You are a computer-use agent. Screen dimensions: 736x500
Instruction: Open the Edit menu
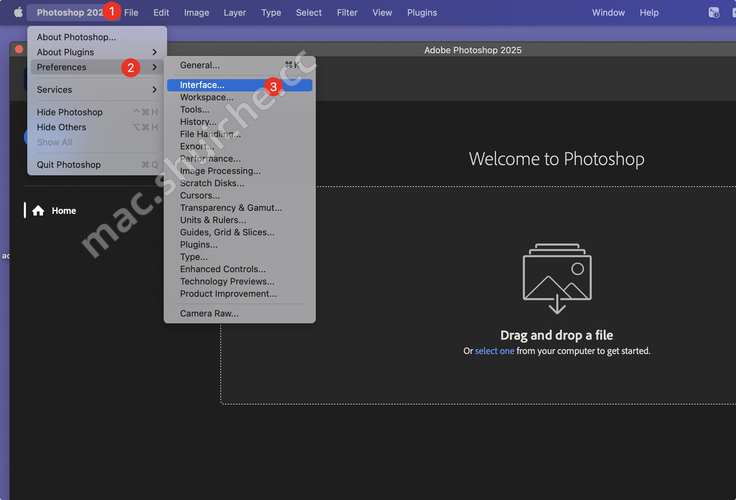click(x=161, y=13)
